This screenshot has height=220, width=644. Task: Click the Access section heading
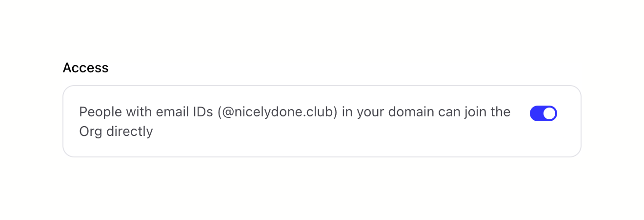click(x=85, y=68)
